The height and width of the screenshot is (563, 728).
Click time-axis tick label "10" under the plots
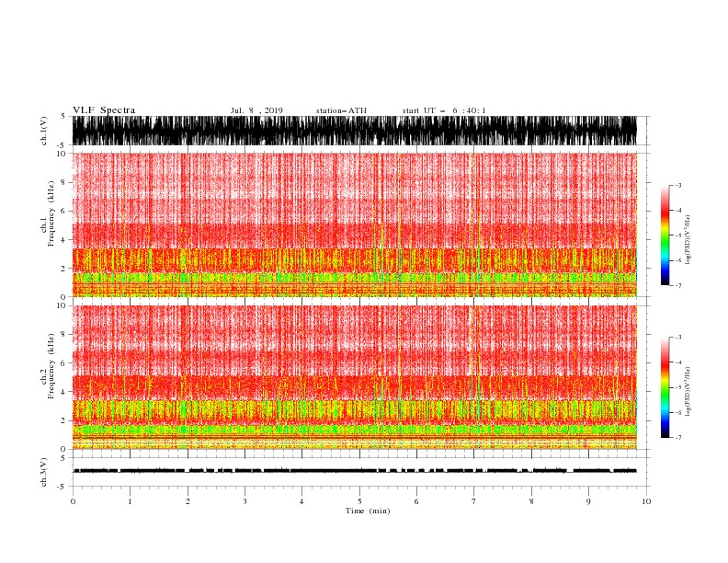tap(646, 501)
